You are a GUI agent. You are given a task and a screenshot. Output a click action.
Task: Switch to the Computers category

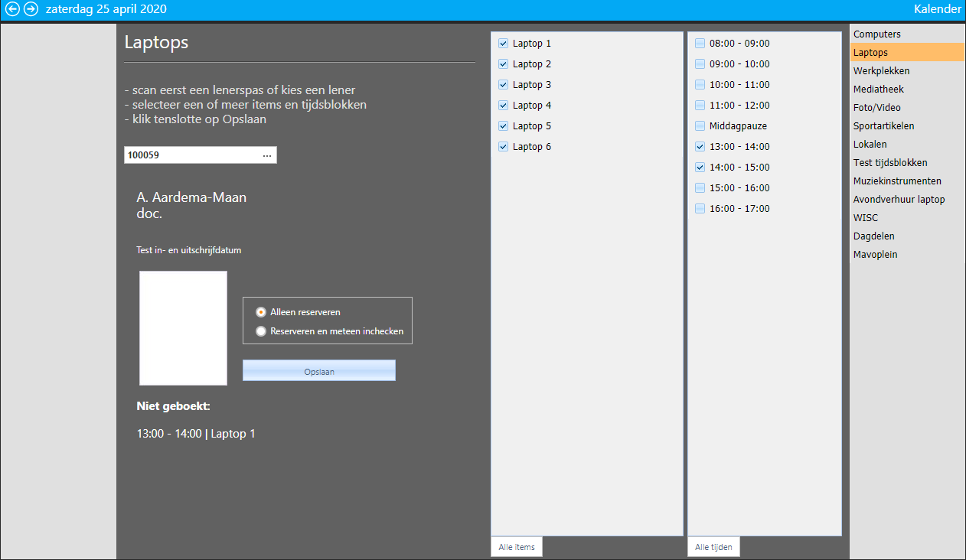pos(876,34)
